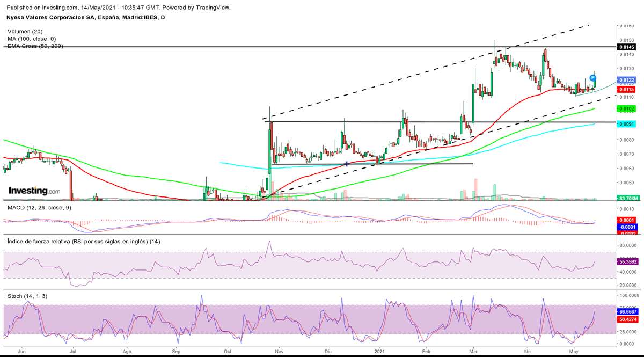Click the 0.0070 tick on the price axis
Screen dimensions: 644x357
[x=627, y=154]
